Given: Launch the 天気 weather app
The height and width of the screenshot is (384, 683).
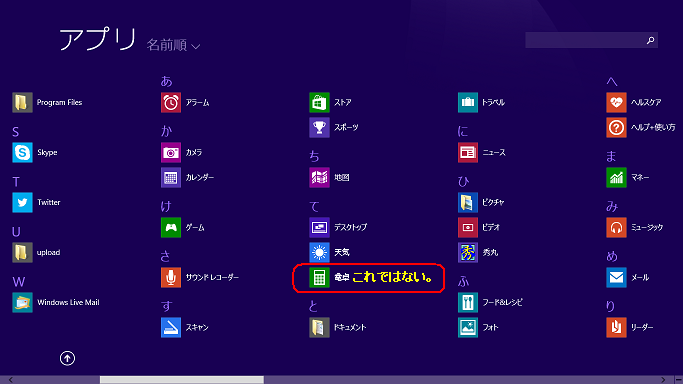Looking at the screenshot, I should pyautogui.click(x=319, y=253).
